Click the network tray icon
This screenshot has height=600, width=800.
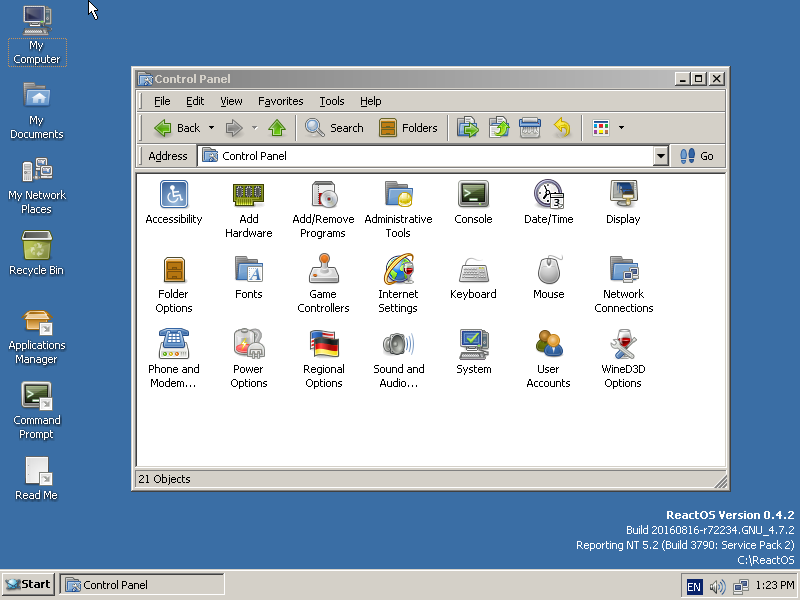coord(741,587)
